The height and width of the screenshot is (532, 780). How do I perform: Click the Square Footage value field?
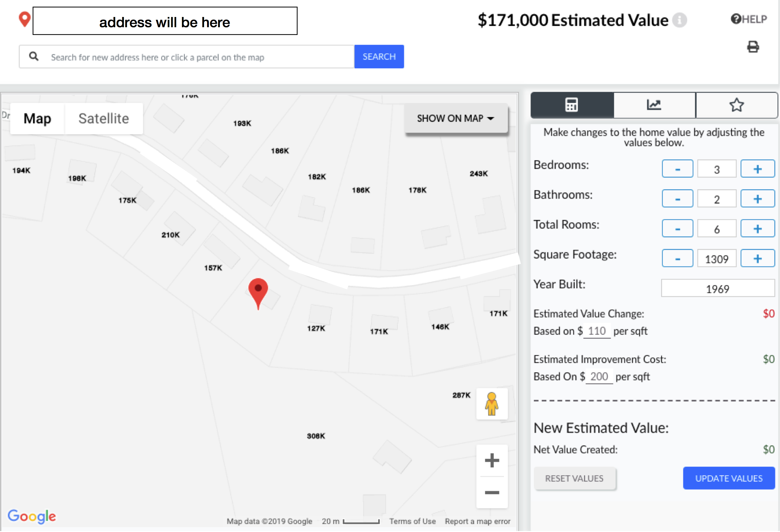(x=717, y=259)
